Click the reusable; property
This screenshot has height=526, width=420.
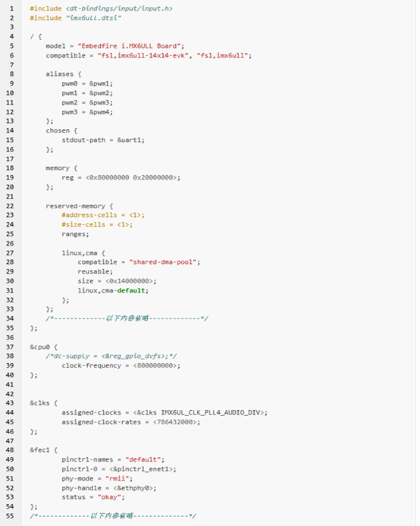(96, 271)
